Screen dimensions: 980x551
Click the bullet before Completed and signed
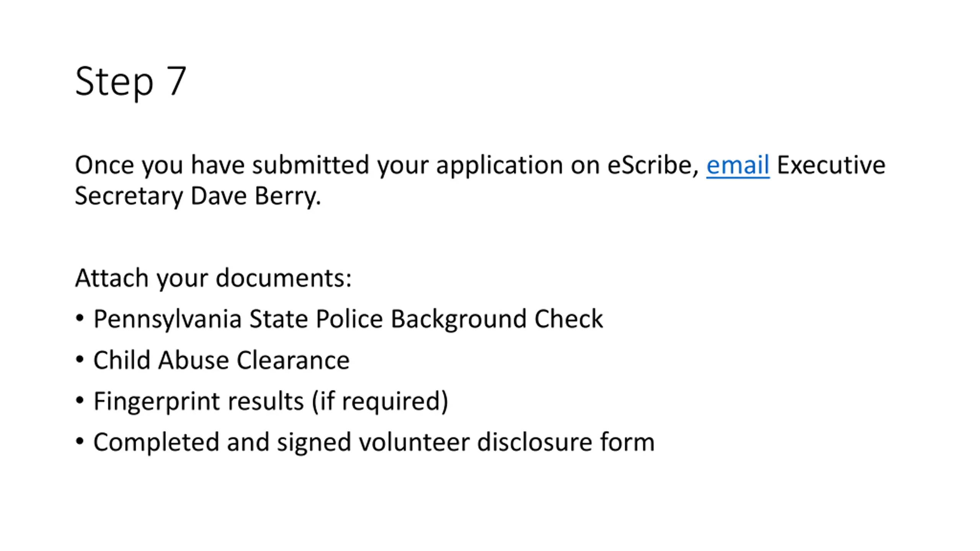[80, 442]
